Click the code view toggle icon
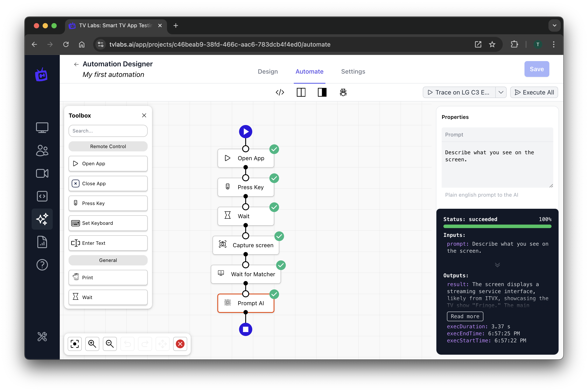The height and width of the screenshot is (392, 588). (279, 92)
